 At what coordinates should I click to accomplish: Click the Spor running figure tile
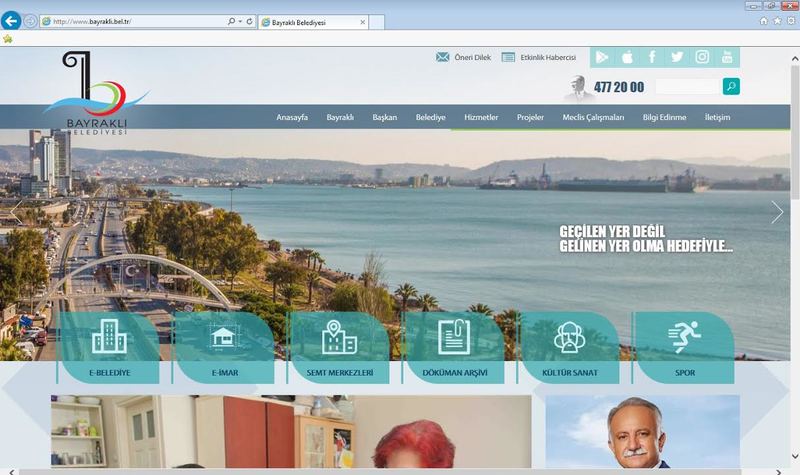pyautogui.click(x=684, y=347)
